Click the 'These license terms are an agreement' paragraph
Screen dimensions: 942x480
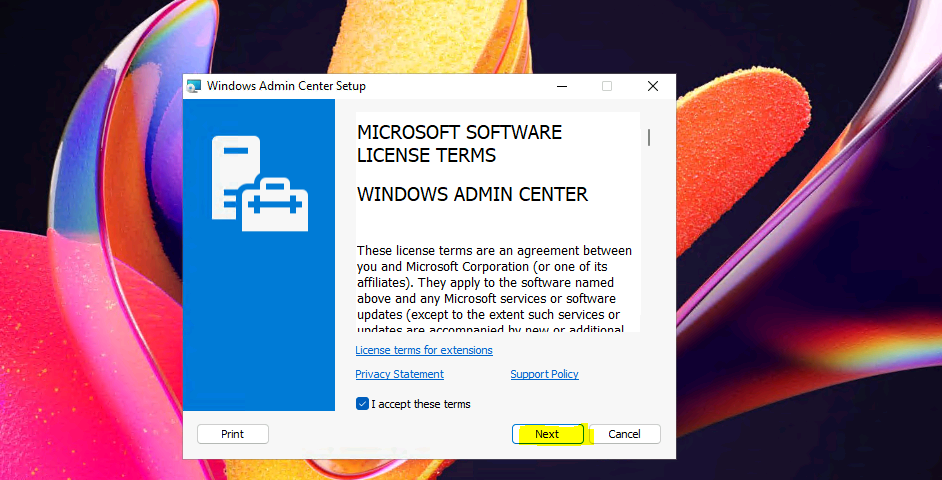click(x=494, y=290)
